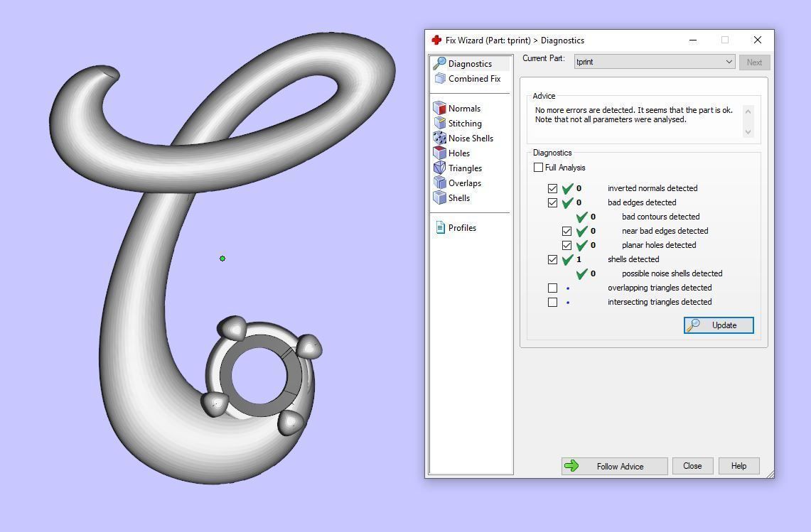Click the Noise Shells icon
This screenshot has height=532, width=811.
[440, 138]
